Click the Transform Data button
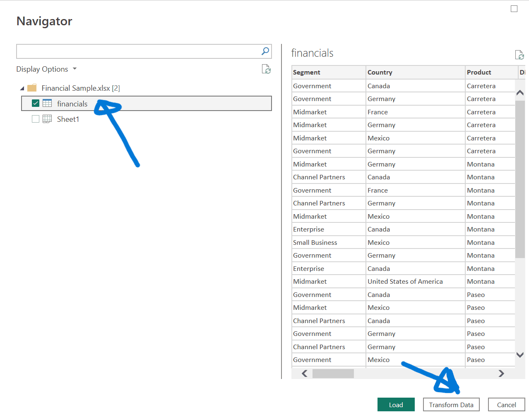This screenshot has height=420, width=529. coord(451,405)
